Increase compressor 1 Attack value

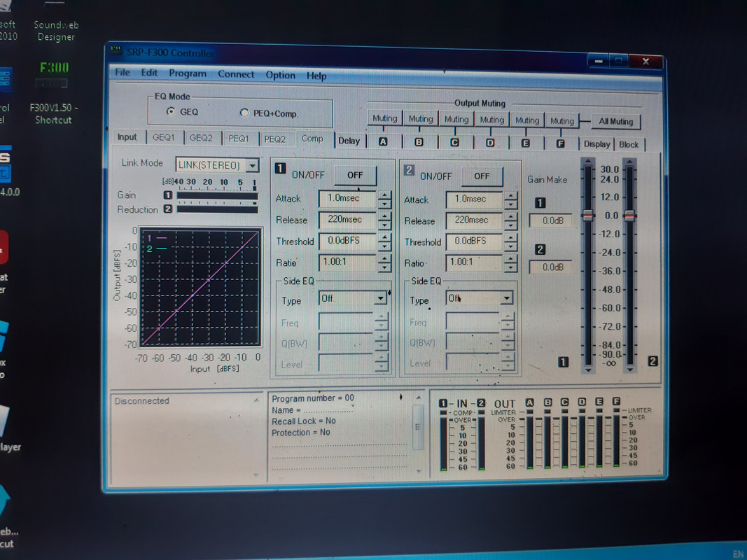click(384, 195)
